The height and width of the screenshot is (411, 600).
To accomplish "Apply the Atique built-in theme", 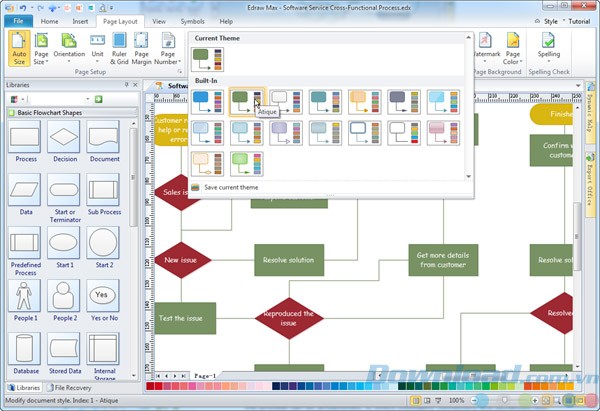I will click(246, 99).
